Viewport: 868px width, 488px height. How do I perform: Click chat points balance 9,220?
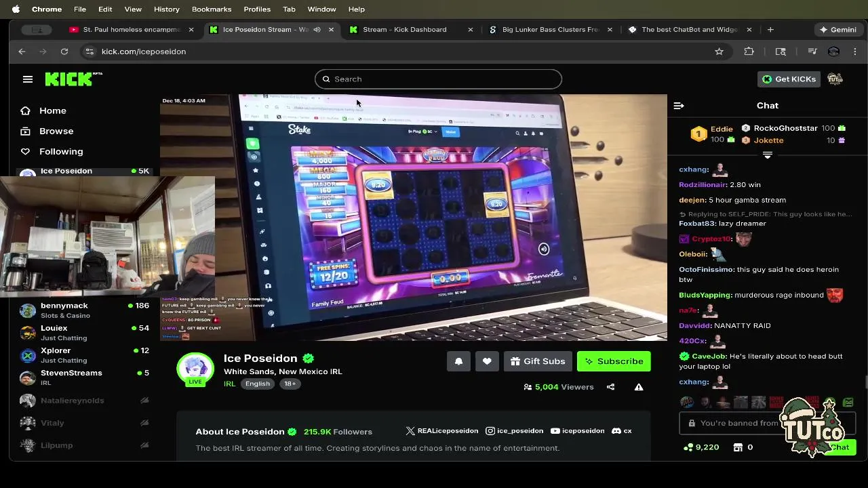[x=701, y=447]
